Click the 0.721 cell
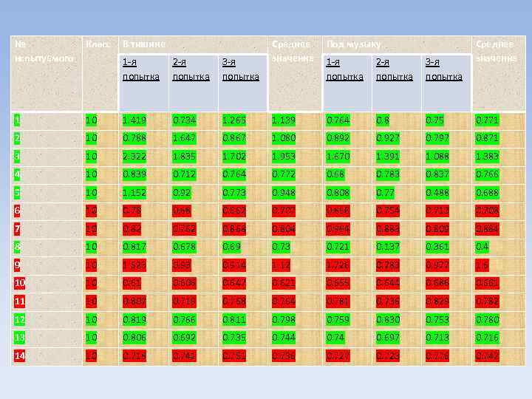 [x=338, y=247]
